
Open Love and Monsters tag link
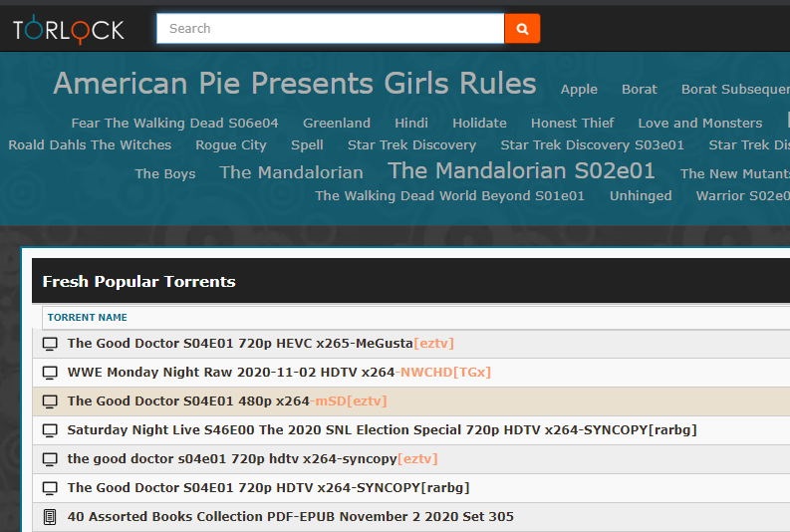click(x=700, y=123)
